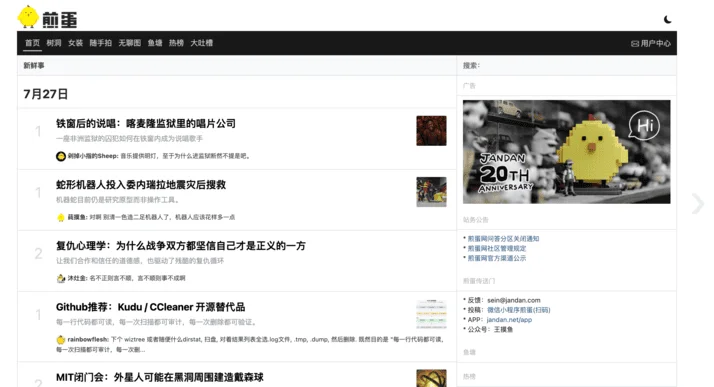This screenshot has height=387, width=714.
Task: Click the 沐灶金 commenter avatar
Action: (x=61, y=278)
